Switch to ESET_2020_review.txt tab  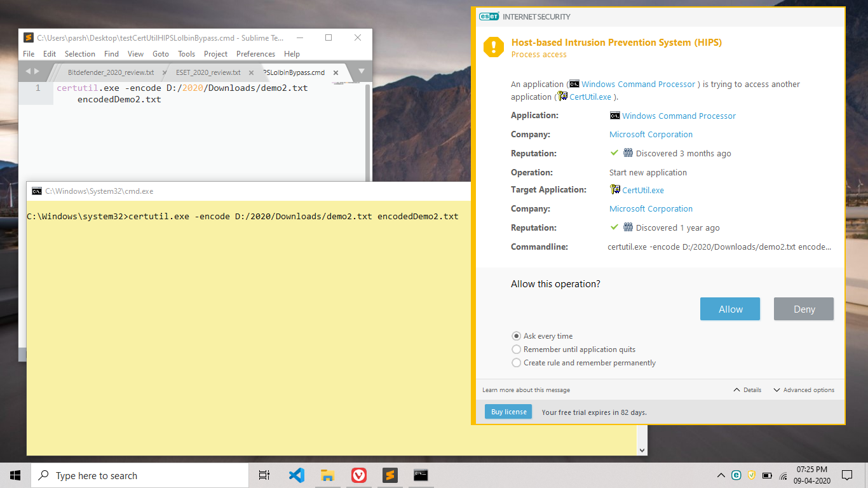208,72
